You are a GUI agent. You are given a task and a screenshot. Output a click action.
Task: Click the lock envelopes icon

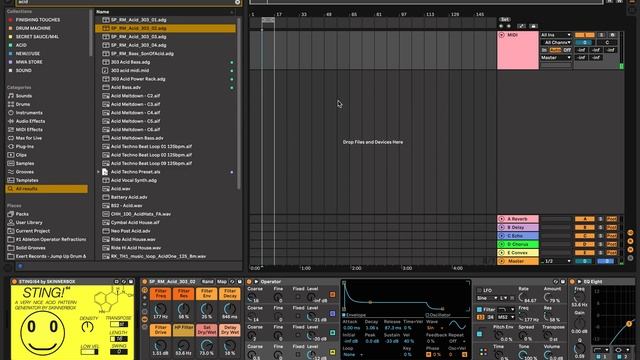pyautogui.click(x=533, y=26)
